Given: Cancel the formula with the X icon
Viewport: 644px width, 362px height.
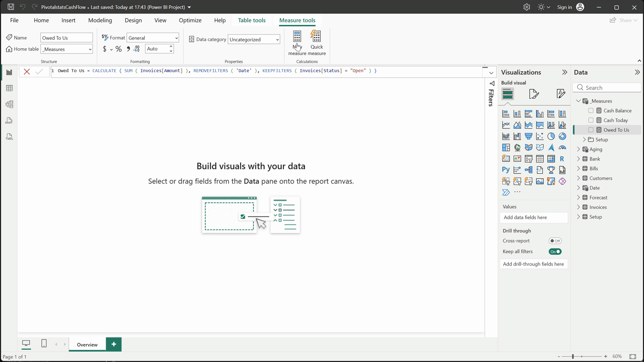Looking at the screenshot, I should (27, 72).
